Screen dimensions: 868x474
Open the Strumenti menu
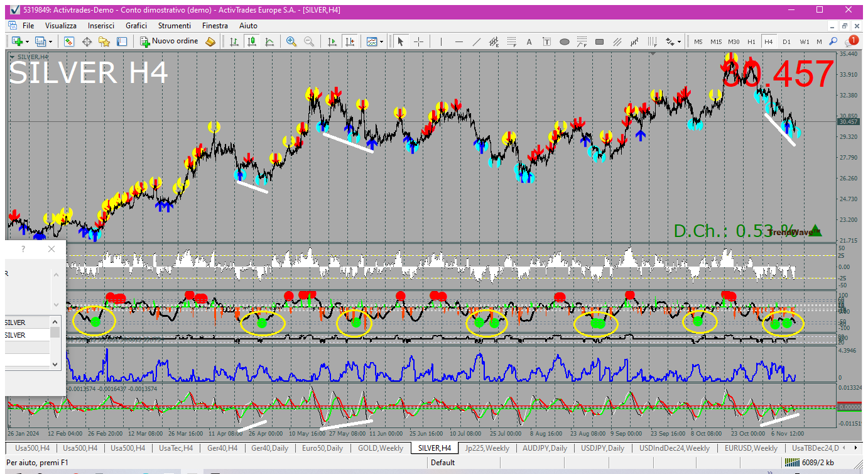coord(175,26)
